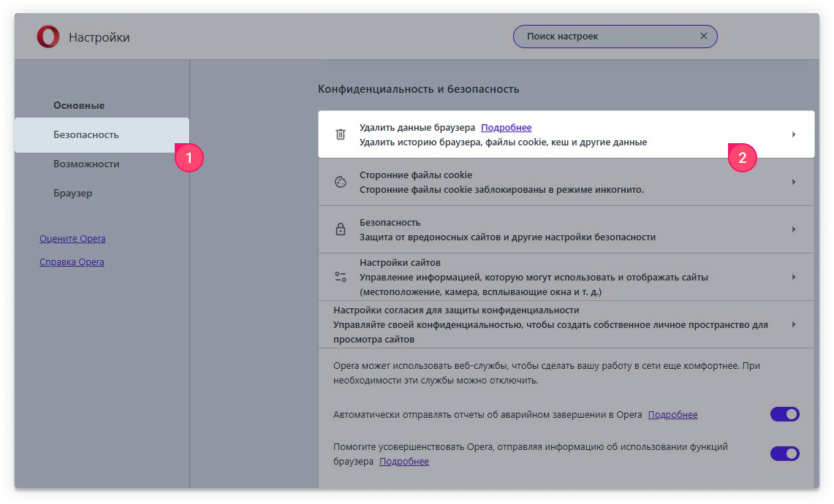Click the cookie icon beside third-party cookies
The height and width of the screenshot is (504, 834).
pyautogui.click(x=340, y=183)
